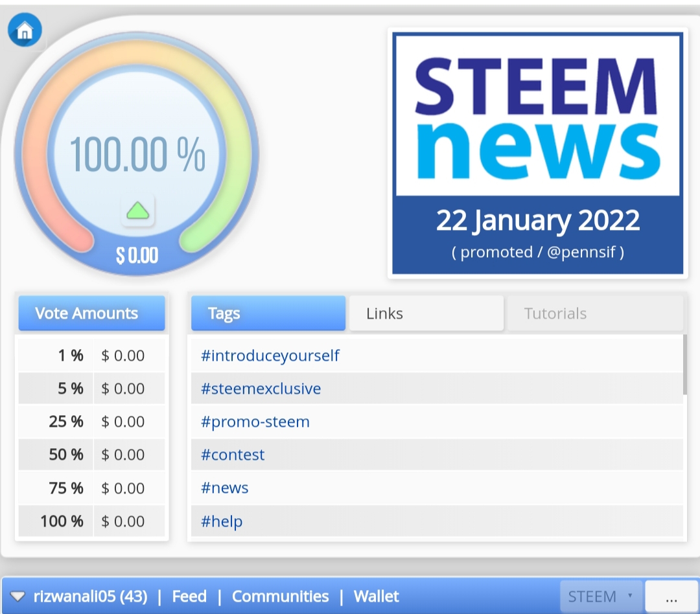Select the 1 % vote amount row
This screenshot has height=614, width=700.
coord(91,356)
